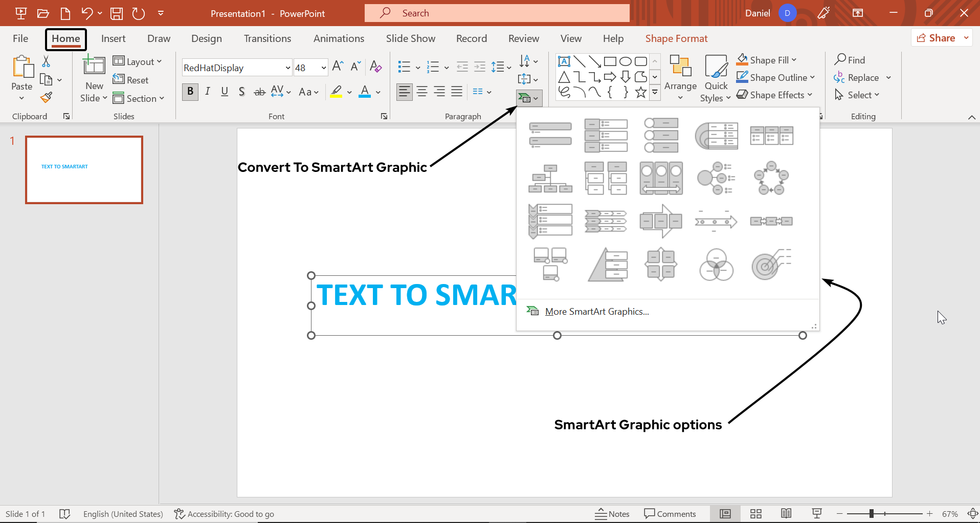This screenshot has width=980, height=523.
Task: Open the Quick Styles gallery
Action: coord(715,77)
